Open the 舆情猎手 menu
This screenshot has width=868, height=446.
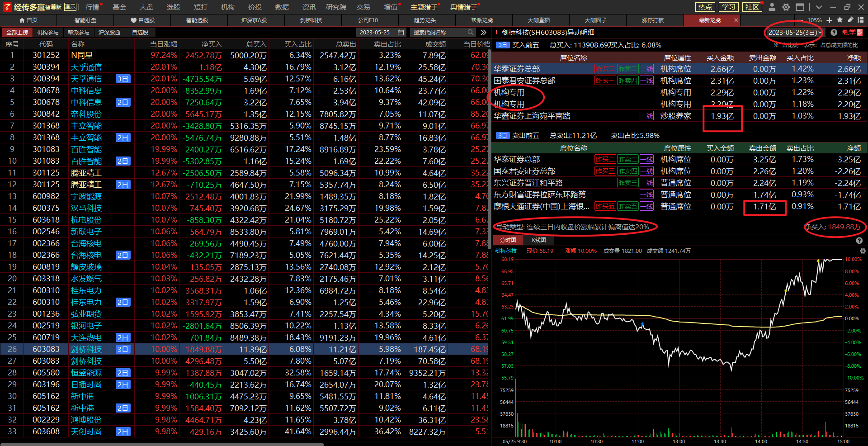[x=464, y=7]
